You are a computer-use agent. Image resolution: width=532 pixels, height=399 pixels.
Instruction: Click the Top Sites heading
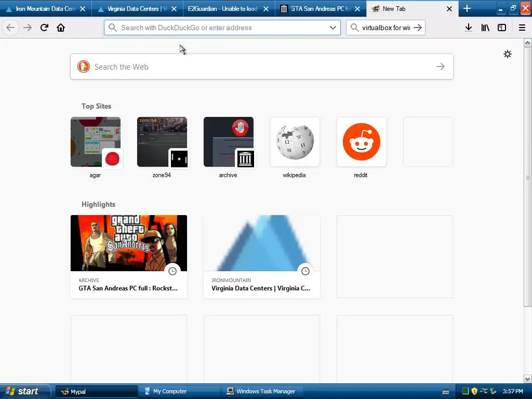pos(96,106)
